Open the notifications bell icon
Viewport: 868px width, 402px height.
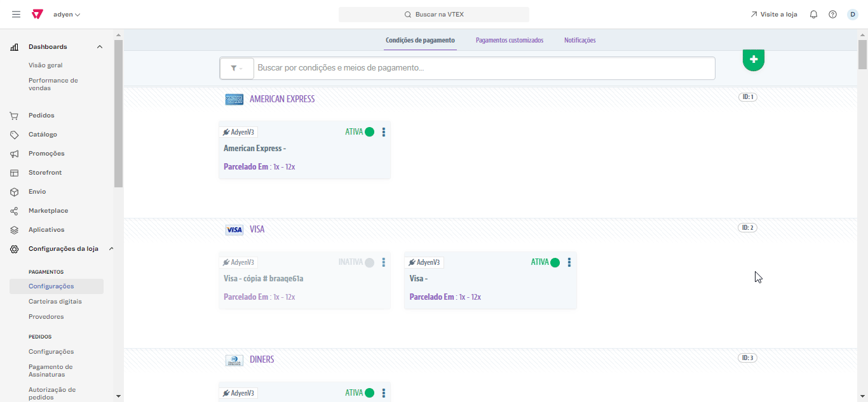click(x=813, y=14)
